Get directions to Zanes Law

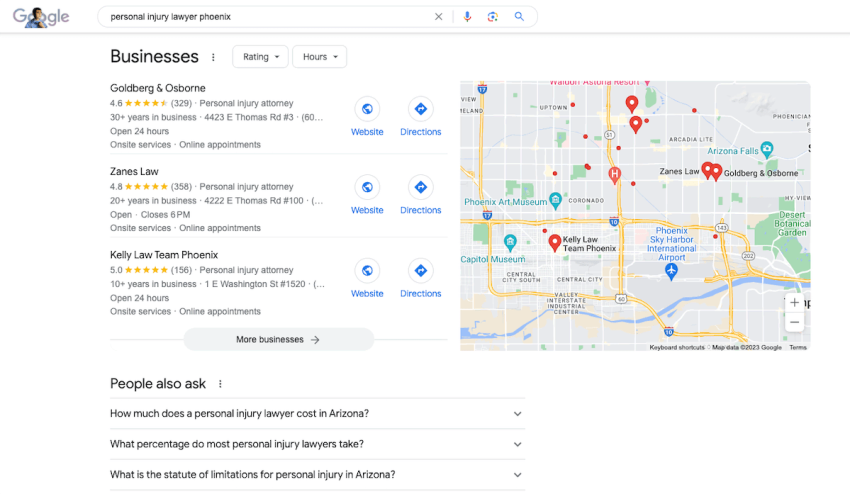(420, 187)
